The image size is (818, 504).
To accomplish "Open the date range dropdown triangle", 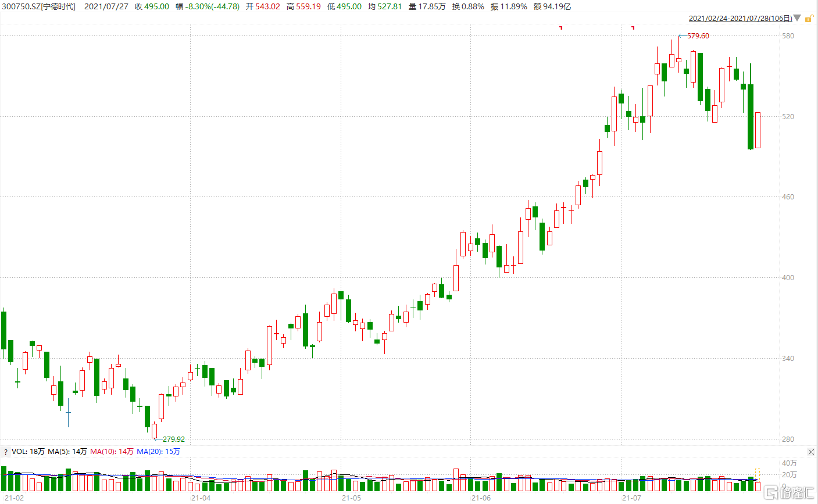I will pyautogui.click(x=797, y=19).
